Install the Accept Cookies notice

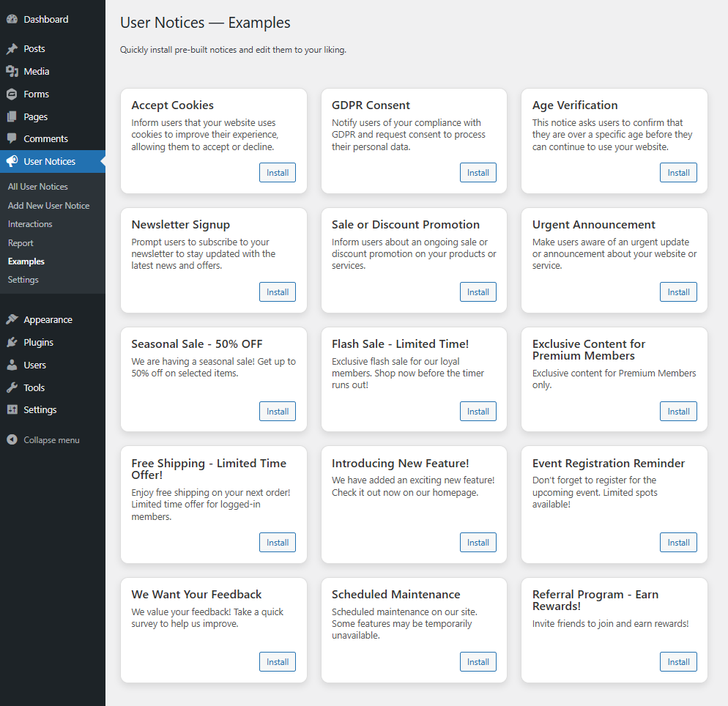click(277, 172)
